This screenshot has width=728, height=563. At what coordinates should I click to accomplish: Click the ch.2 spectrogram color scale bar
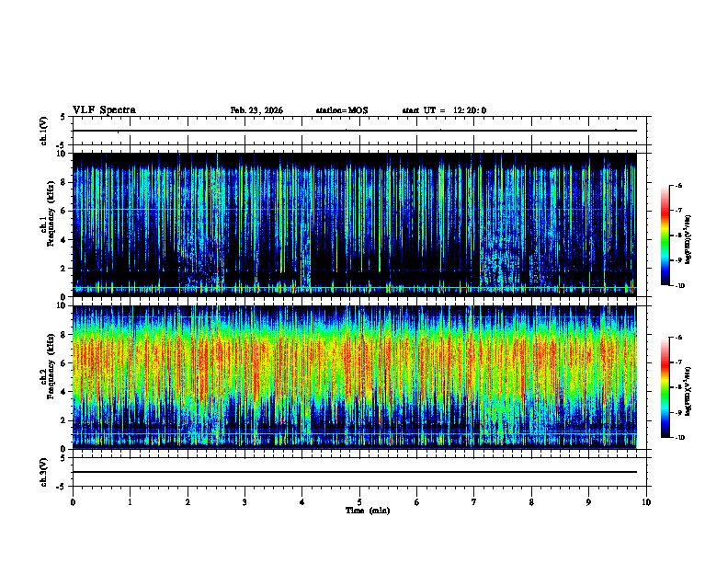click(x=665, y=387)
